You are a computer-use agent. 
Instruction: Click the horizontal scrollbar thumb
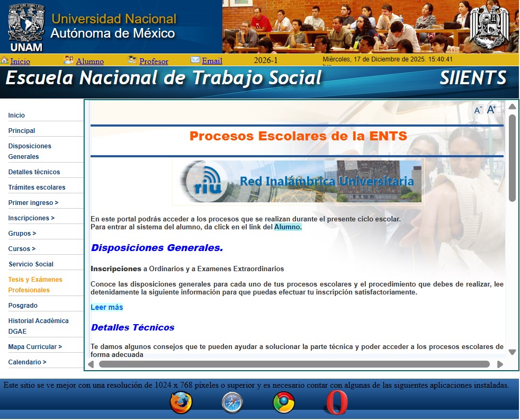294,364
